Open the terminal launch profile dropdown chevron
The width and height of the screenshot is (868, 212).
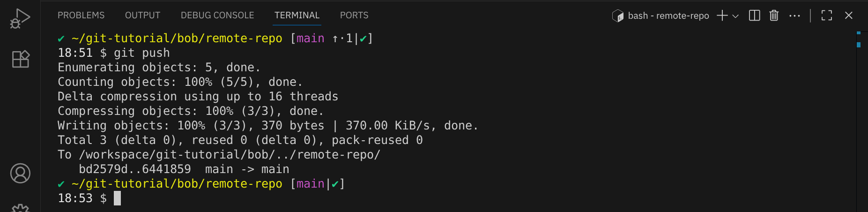[x=735, y=16]
